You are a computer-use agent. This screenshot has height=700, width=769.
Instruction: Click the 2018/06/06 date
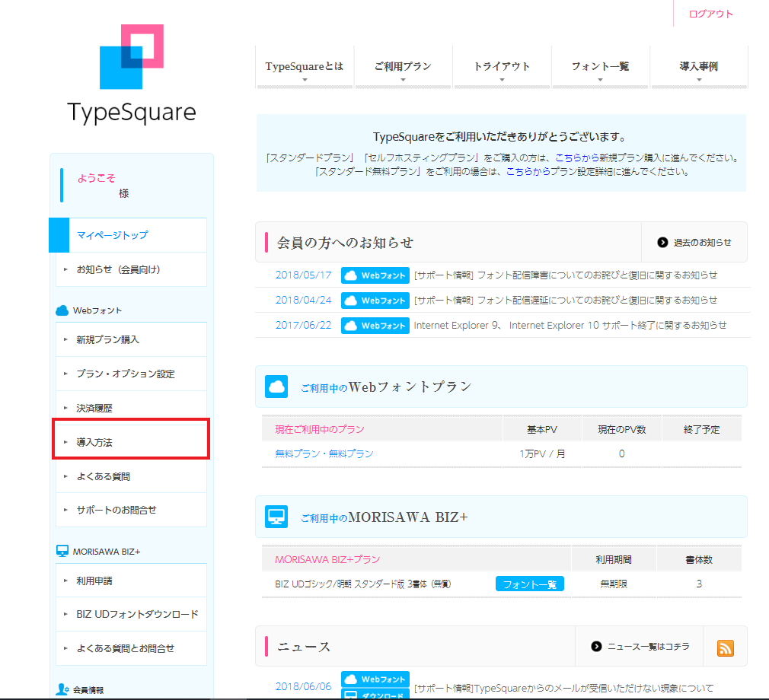tap(304, 686)
